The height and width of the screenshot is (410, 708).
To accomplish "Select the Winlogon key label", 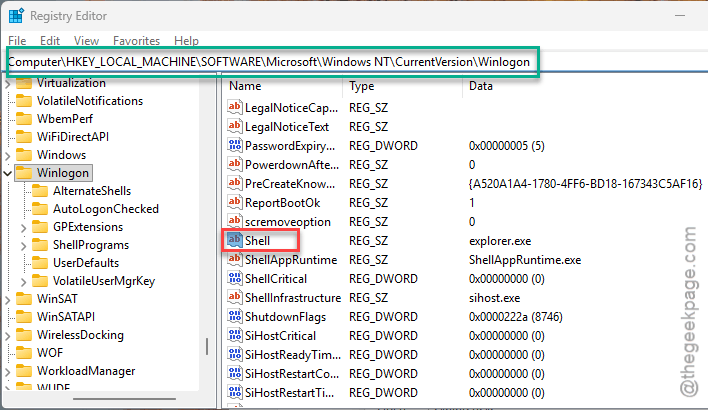I will 63,173.
